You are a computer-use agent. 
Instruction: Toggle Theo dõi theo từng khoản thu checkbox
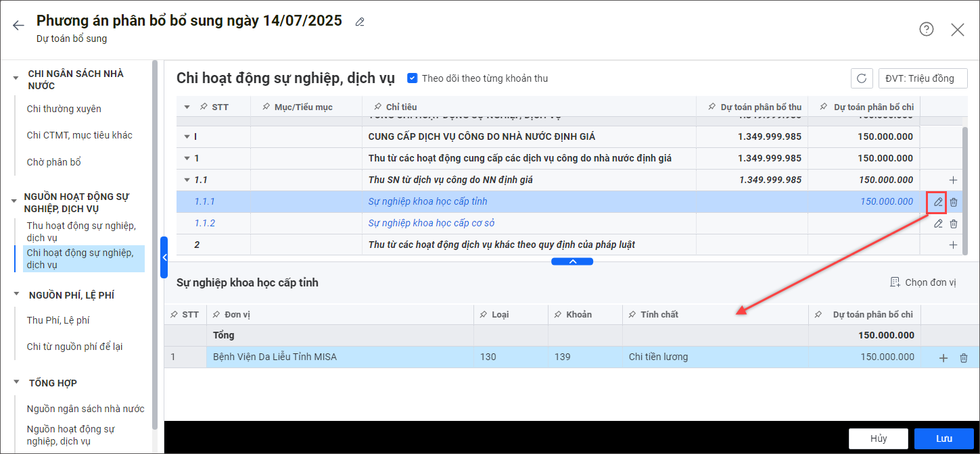[412, 78]
